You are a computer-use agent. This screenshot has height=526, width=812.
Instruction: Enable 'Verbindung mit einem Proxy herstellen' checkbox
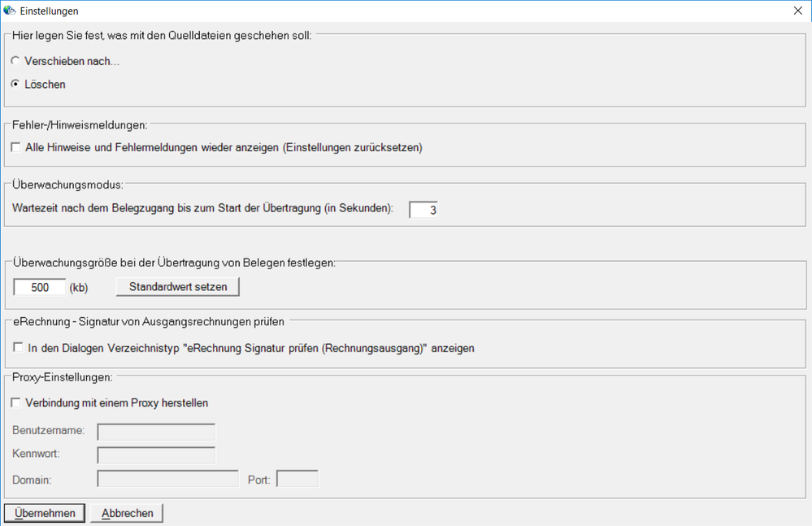point(17,402)
